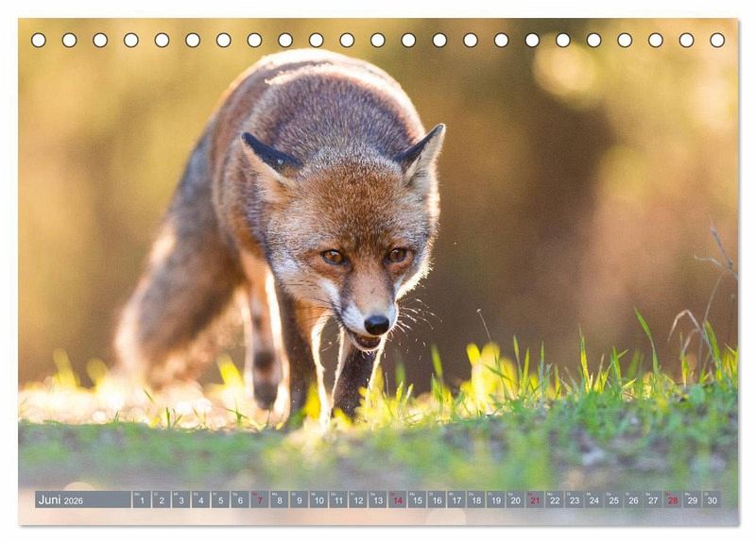Screen dimensions: 756x543
Task: Pick date 23 in the calendar strip
Action: tap(575, 500)
